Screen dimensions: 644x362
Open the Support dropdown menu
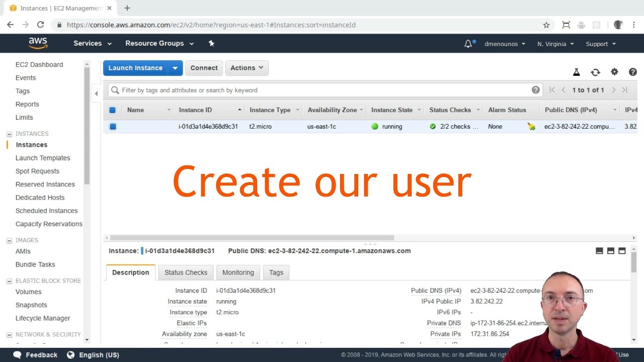601,44
